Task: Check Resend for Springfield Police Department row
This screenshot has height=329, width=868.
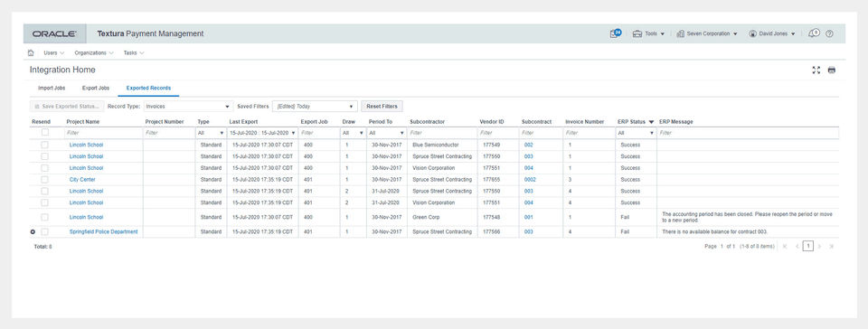Action: [45, 232]
